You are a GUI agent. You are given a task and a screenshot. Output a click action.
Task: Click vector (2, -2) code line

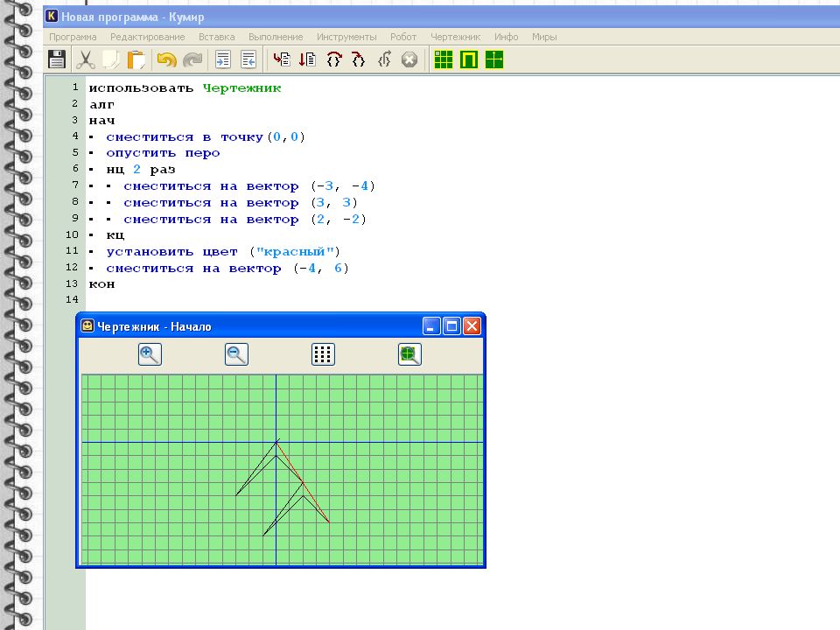coord(245,220)
